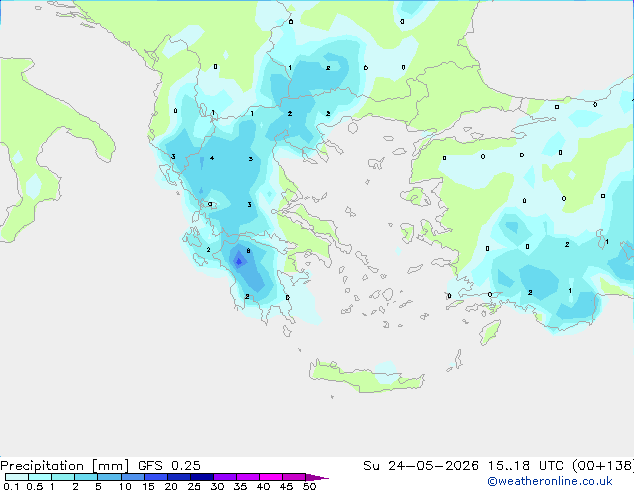Select the 25–30 mm dark blue swatch
Screen dimensions: 634x490
pyautogui.click(x=201, y=477)
